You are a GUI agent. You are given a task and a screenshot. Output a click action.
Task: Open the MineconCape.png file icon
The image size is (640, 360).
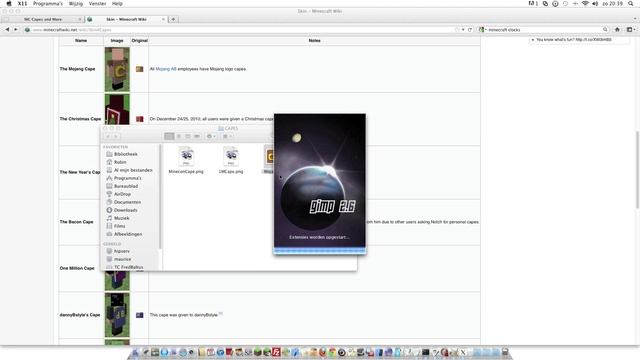coord(186,156)
